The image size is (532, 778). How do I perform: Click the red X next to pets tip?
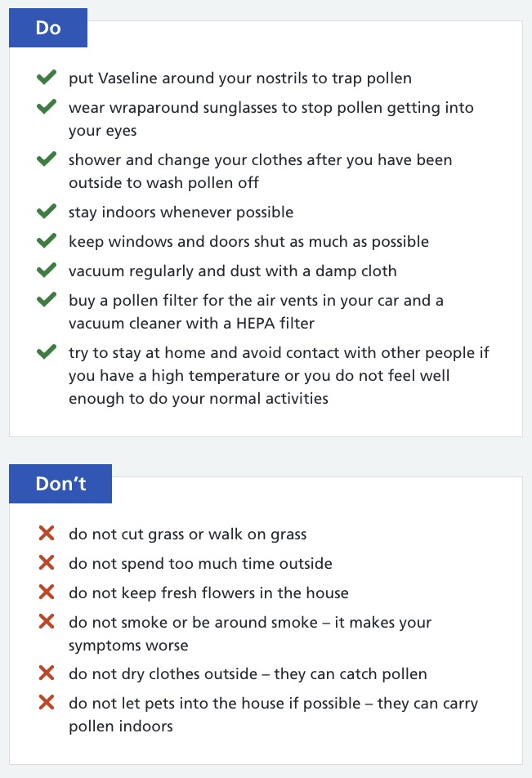pyautogui.click(x=46, y=702)
